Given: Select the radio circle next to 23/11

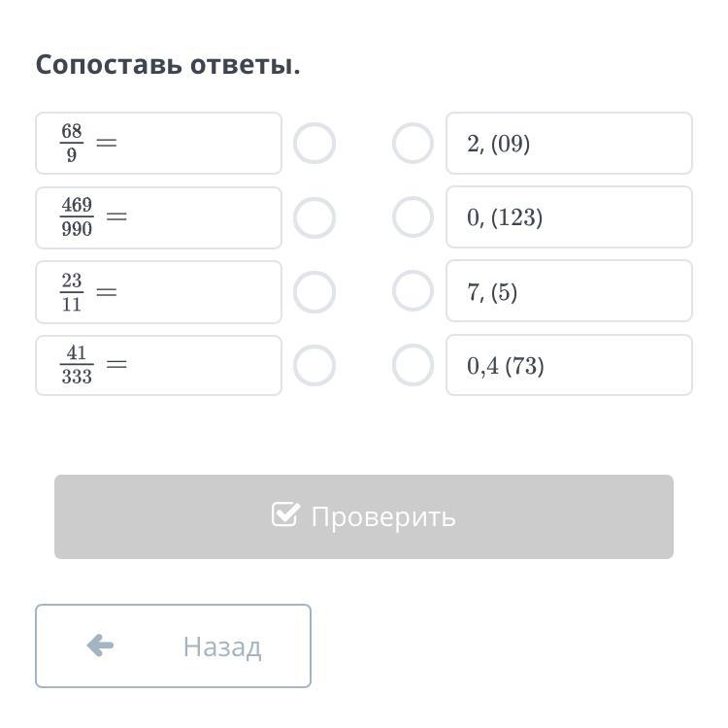Looking at the screenshot, I should 314,292.
